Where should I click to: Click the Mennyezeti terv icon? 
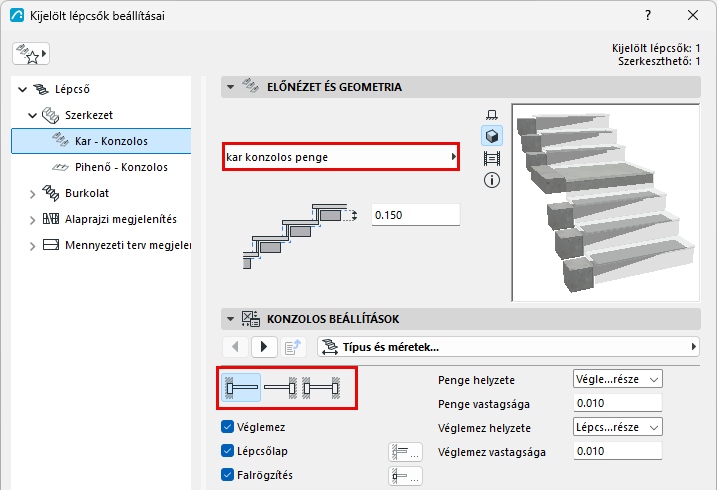[51, 245]
